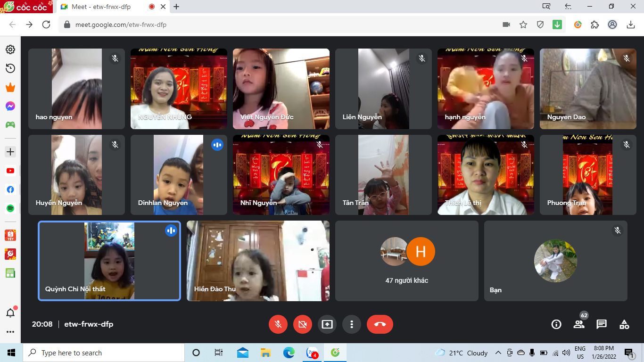Click the camera permission icon in address bar

tap(506, 25)
